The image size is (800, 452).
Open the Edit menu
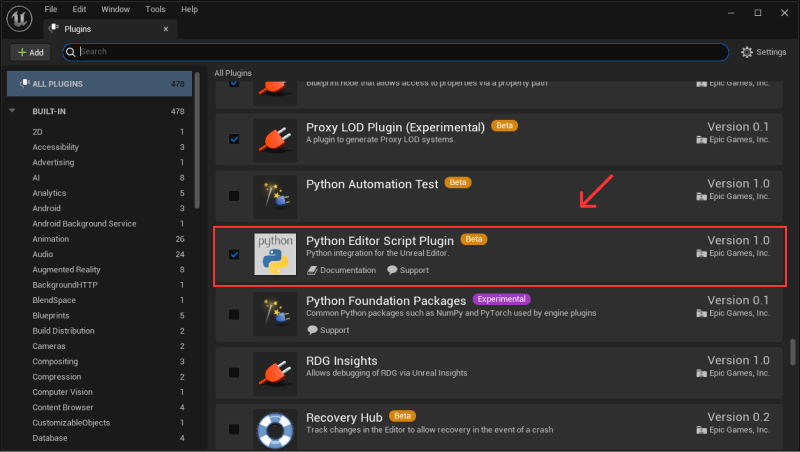click(x=79, y=9)
